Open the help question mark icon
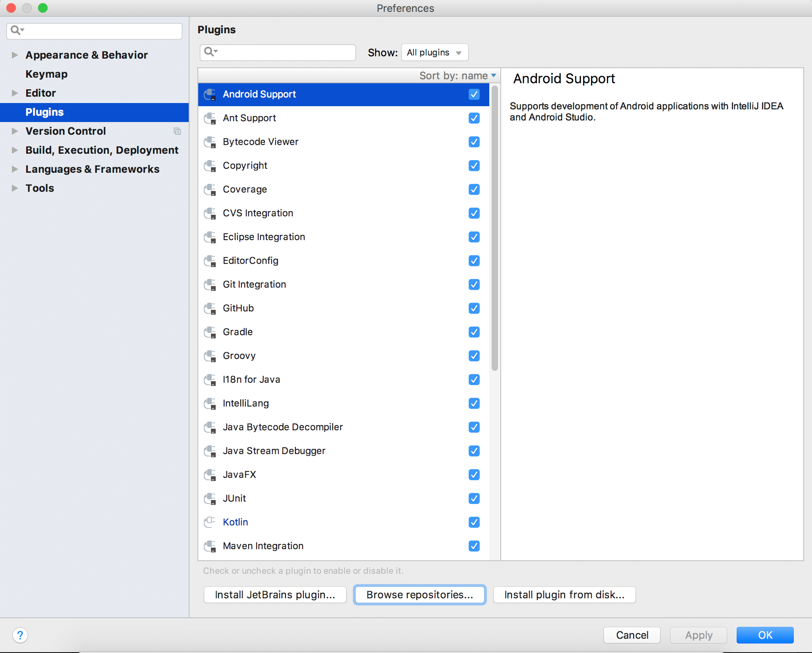 tap(21, 635)
